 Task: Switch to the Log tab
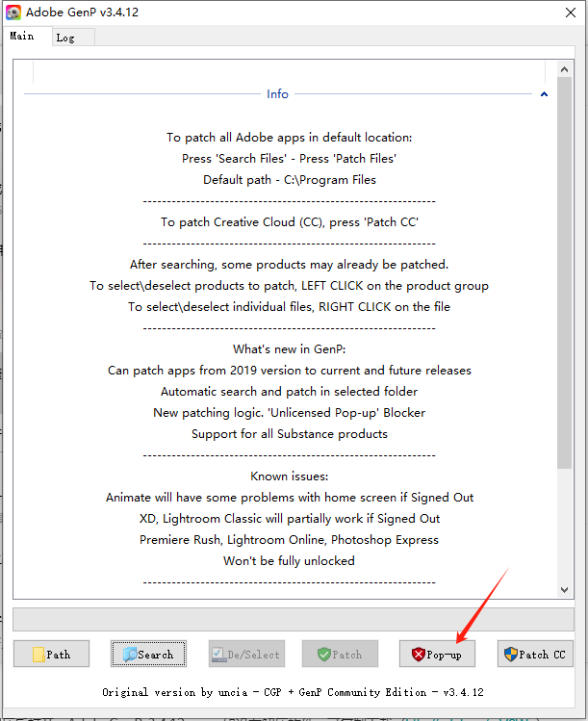point(65,38)
